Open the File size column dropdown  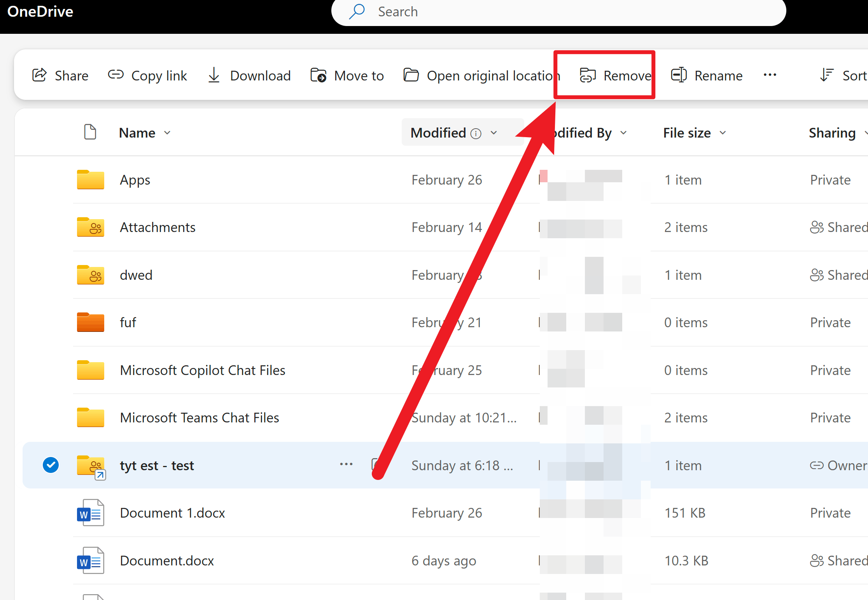(723, 133)
